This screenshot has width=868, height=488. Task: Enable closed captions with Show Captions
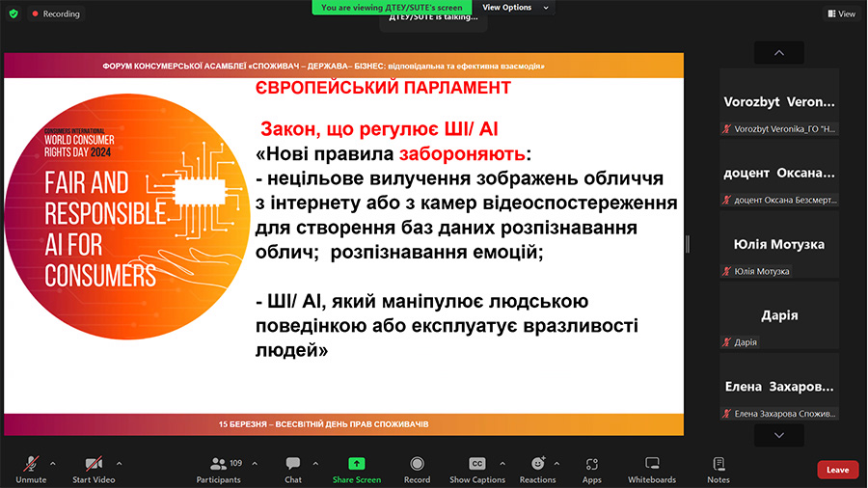click(477, 470)
